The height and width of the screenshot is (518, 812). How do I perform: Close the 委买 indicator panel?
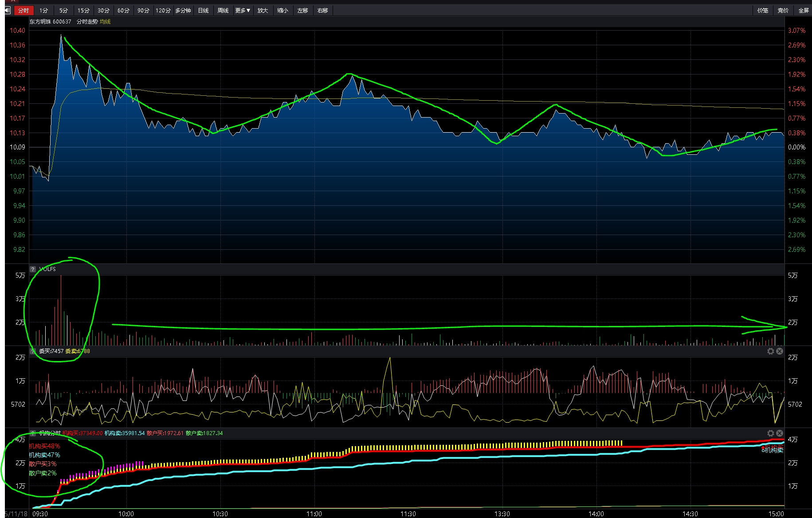779,351
